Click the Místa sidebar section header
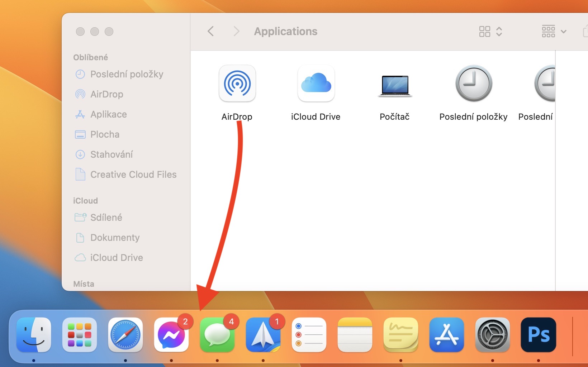The width and height of the screenshot is (588, 367). (x=84, y=284)
